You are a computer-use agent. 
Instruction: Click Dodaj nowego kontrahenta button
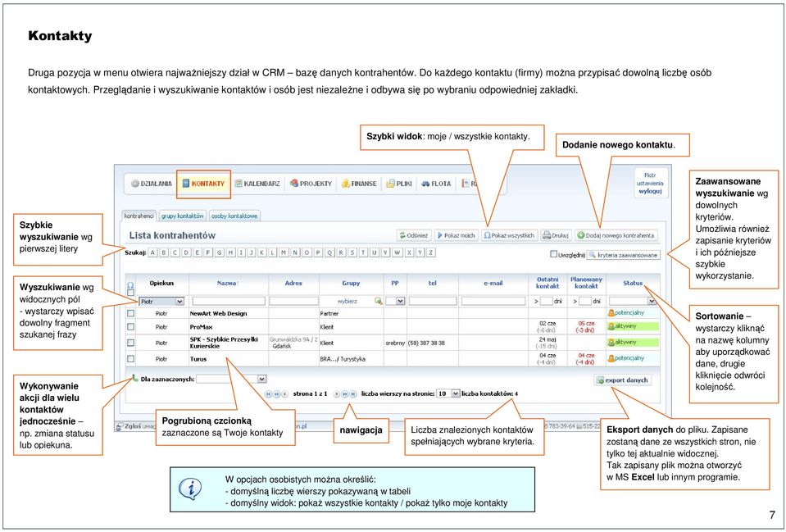click(616, 235)
